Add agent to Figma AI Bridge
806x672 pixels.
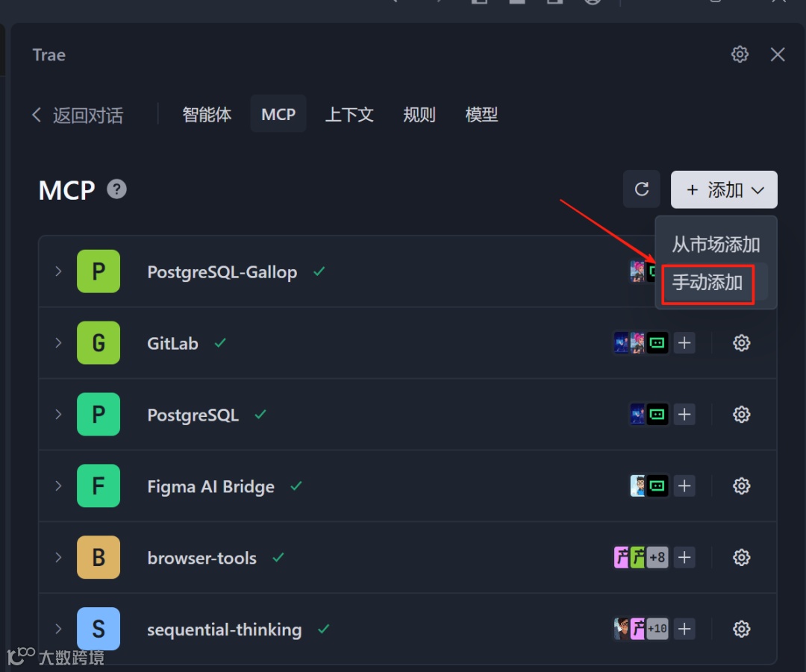[x=684, y=486]
